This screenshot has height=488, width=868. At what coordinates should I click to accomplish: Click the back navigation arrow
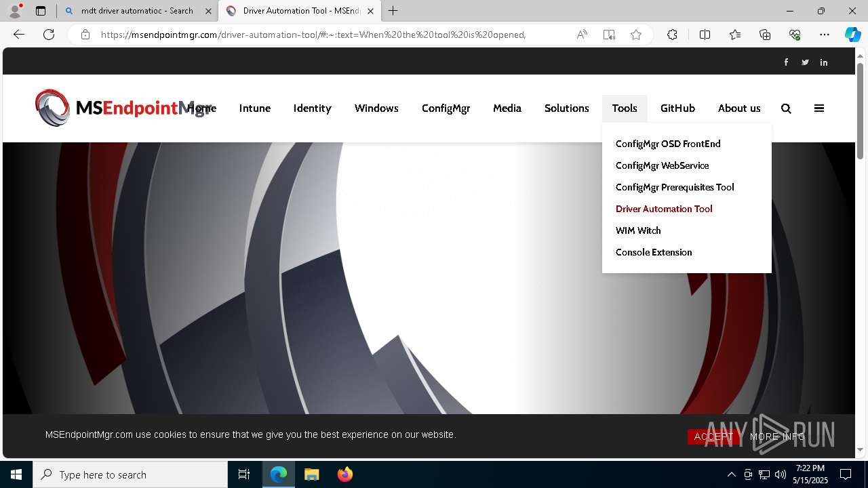click(x=19, y=35)
